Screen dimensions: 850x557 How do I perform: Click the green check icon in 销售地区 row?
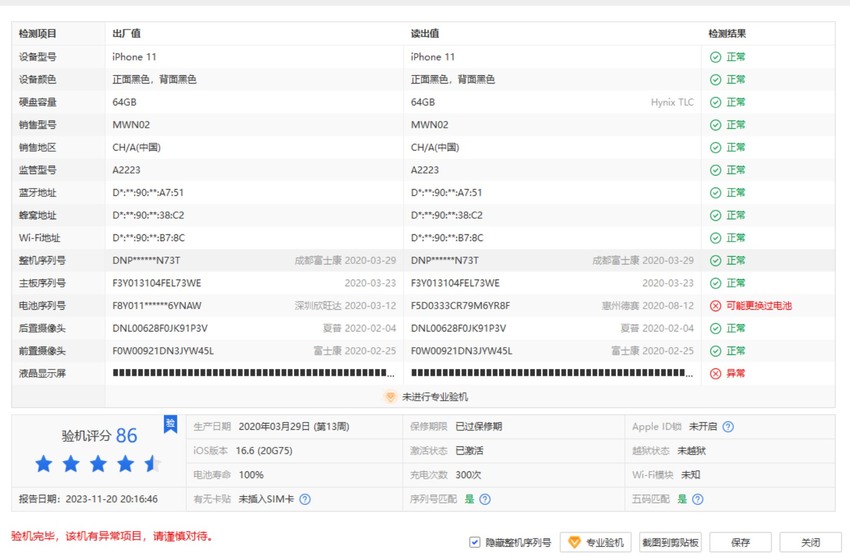pyautogui.click(x=716, y=147)
